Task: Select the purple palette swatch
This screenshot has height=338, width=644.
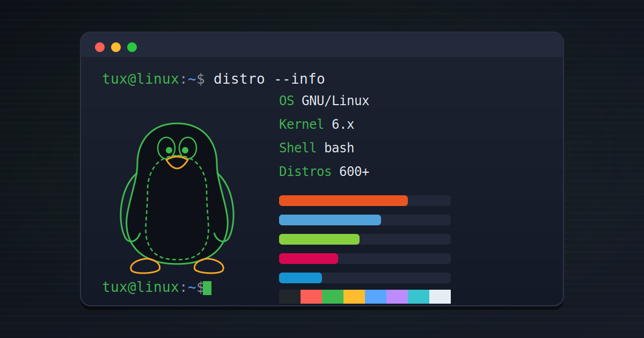Action: (x=397, y=297)
